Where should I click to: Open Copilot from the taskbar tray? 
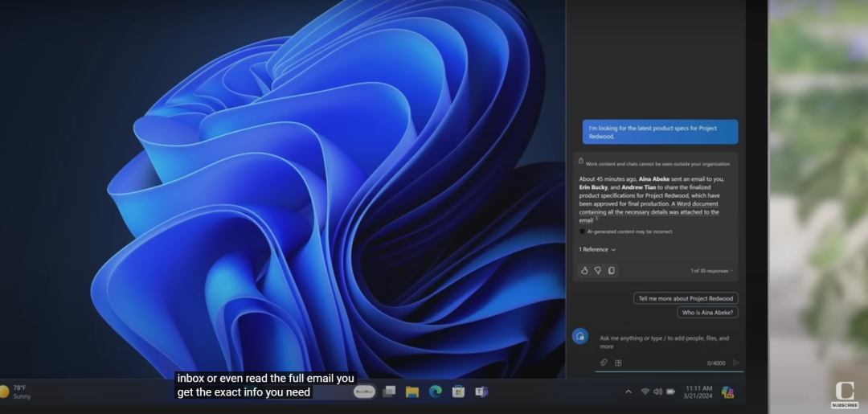click(x=727, y=391)
